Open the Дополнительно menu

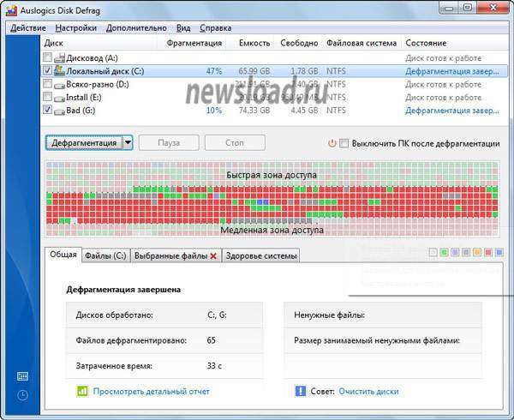pos(136,28)
